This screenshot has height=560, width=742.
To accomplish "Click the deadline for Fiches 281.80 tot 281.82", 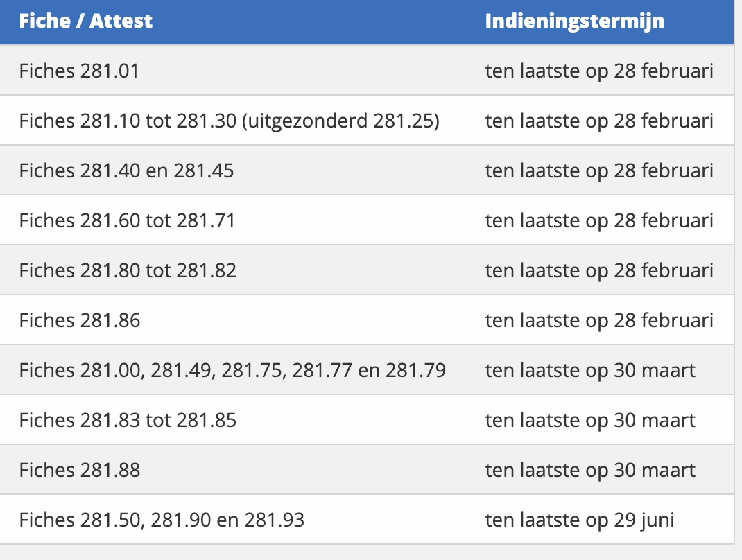I will tap(599, 270).
